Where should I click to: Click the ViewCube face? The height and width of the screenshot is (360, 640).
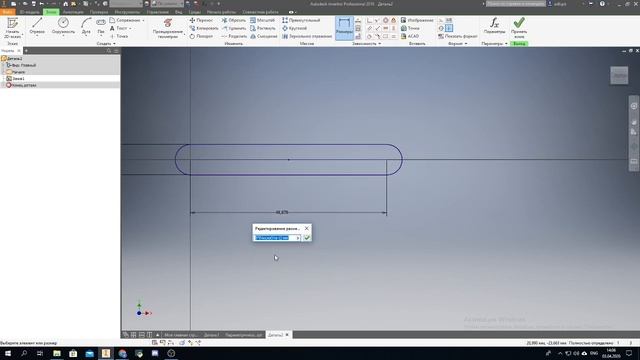click(x=619, y=76)
